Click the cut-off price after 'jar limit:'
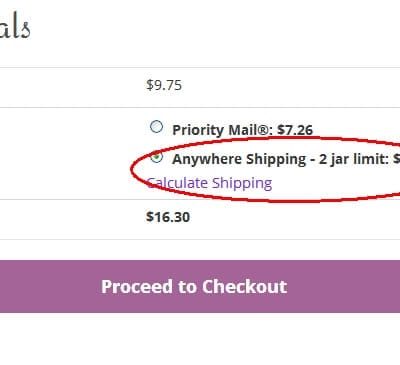400x365 pixels. pos(396,159)
